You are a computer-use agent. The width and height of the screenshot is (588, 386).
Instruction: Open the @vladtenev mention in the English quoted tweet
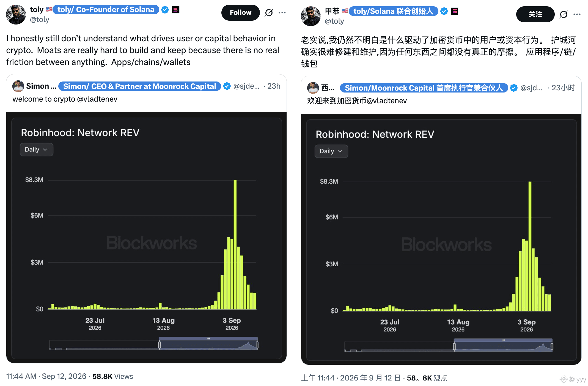point(97,99)
